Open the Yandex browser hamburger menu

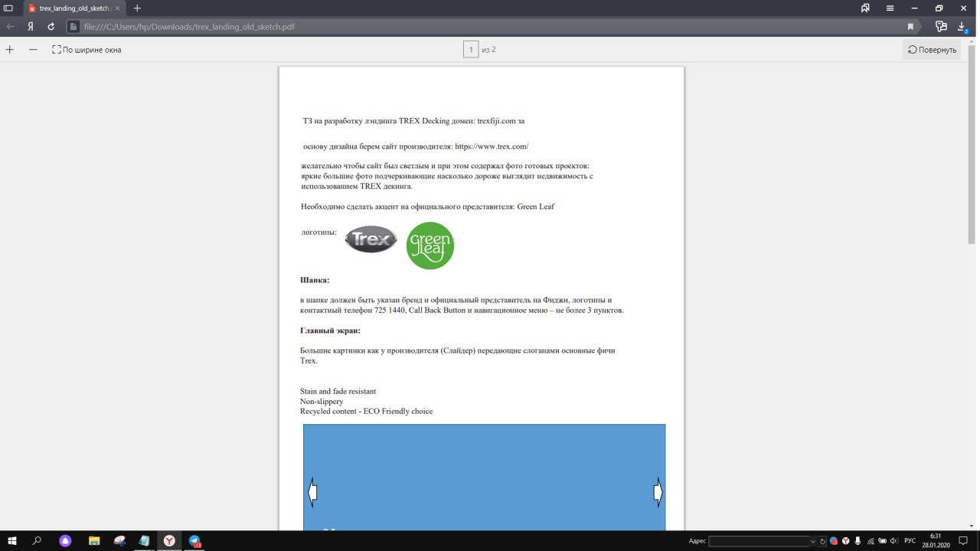(890, 8)
